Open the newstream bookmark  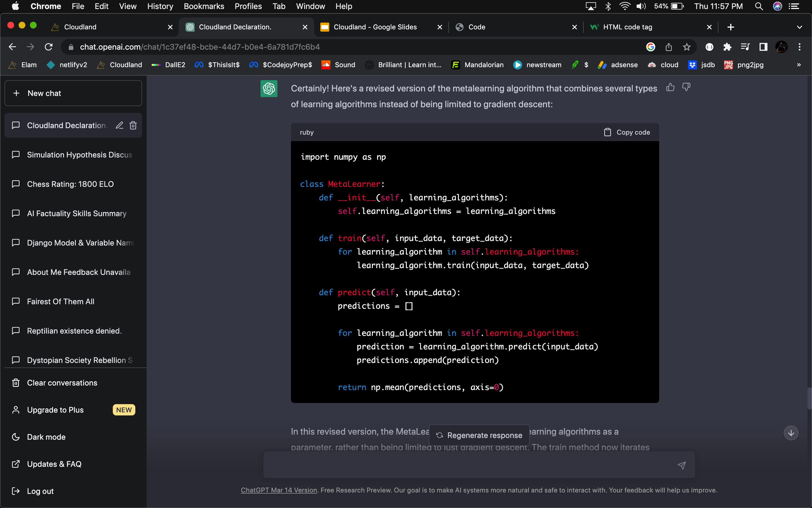537,65
